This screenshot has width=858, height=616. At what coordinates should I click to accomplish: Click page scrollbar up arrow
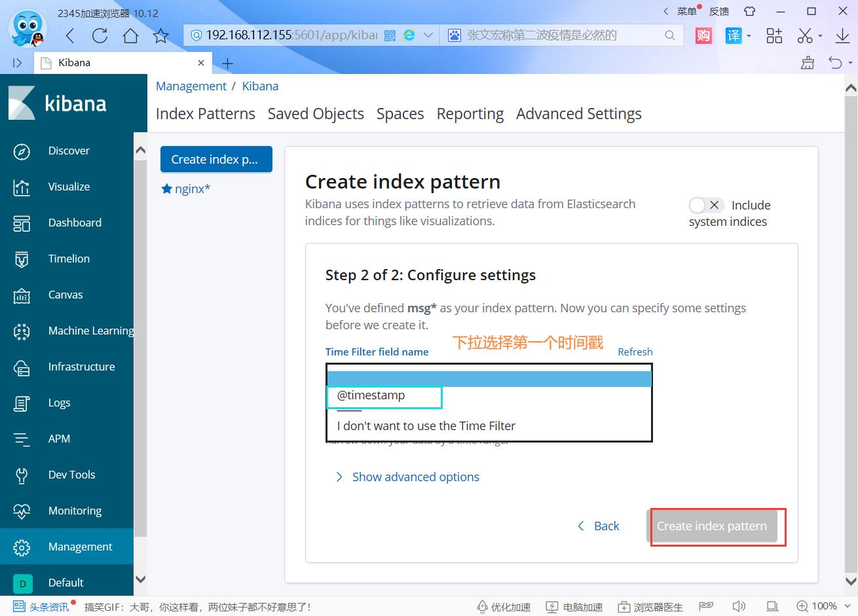tap(851, 88)
